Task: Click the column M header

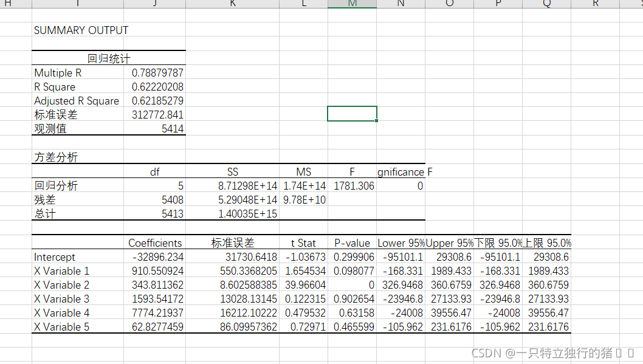Action: pos(352,4)
